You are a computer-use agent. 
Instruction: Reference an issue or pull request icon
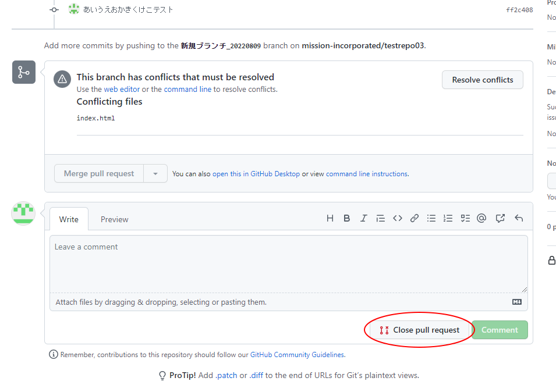pyautogui.click(x=500, y=219)
